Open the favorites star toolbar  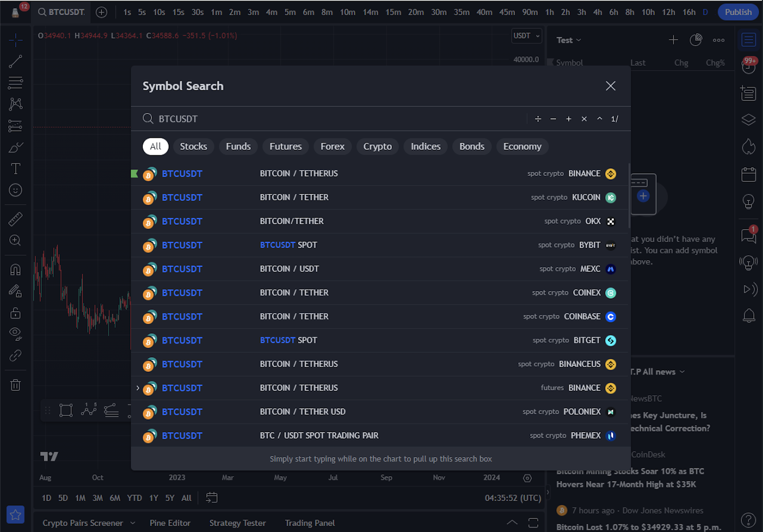click(x=15, y=515)
